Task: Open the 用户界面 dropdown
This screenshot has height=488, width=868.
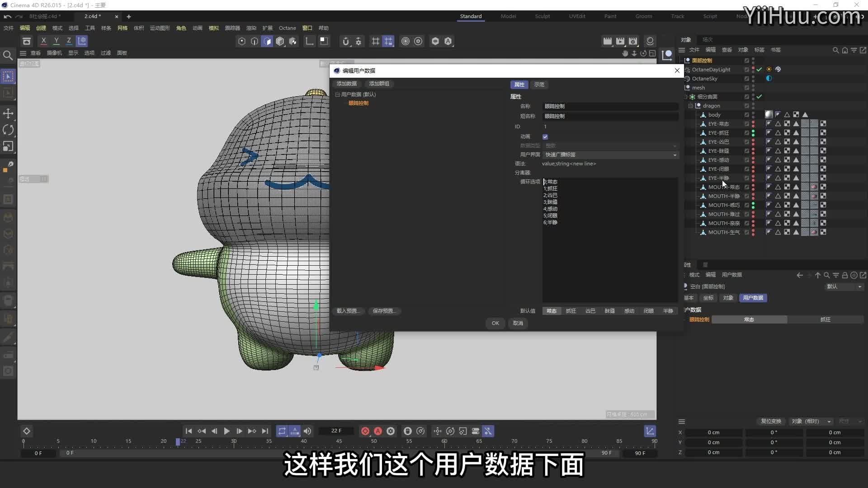Action: (x=610, y=155)
